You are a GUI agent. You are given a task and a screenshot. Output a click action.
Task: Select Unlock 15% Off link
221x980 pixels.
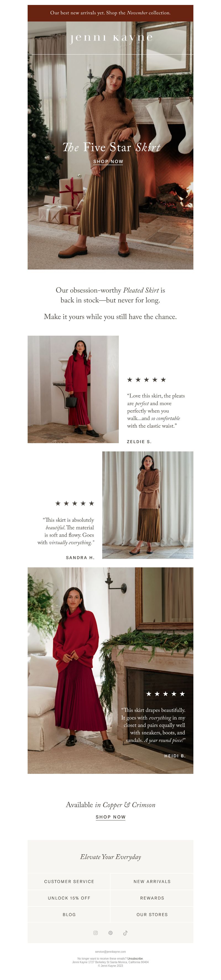(69, 898)
